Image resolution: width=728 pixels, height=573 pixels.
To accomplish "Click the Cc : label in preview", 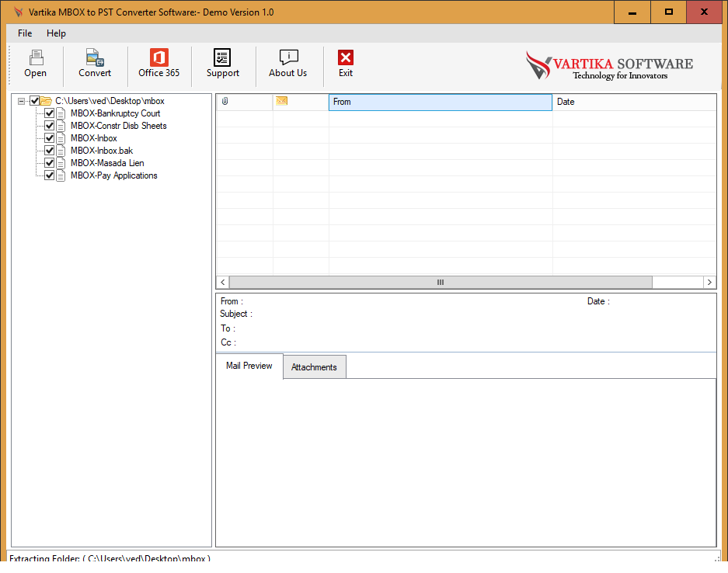I will (x=228, y=342).
